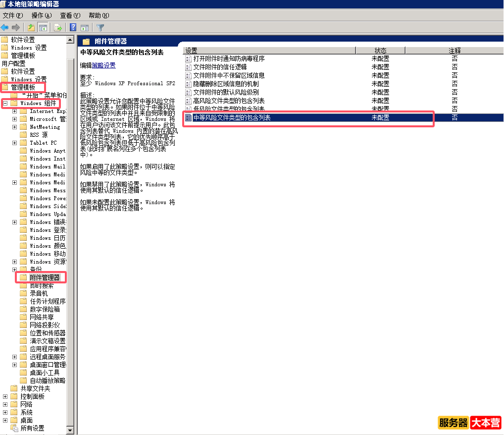504x435 pixels.
Task: Click the folder icon next to 共享文件夹
Action: [14, 388]
